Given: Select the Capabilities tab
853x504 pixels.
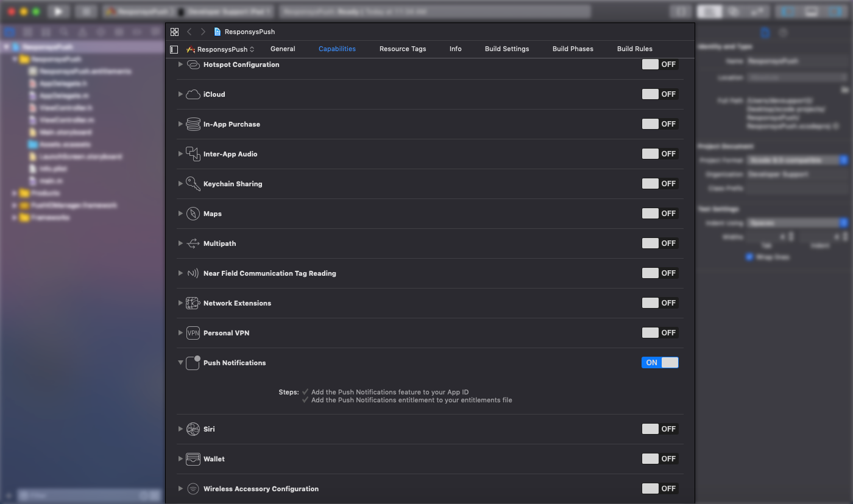Looking at the screenshot, I should tap(337, 49).
